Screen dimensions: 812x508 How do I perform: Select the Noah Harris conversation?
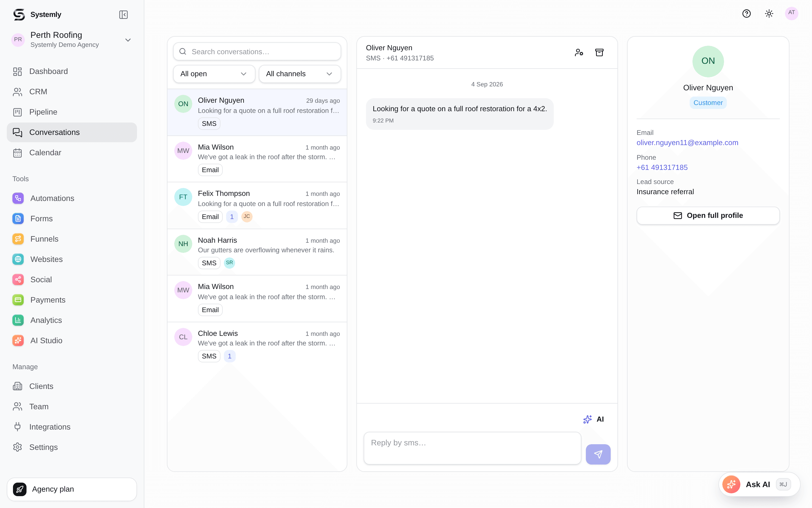[257, 252]
